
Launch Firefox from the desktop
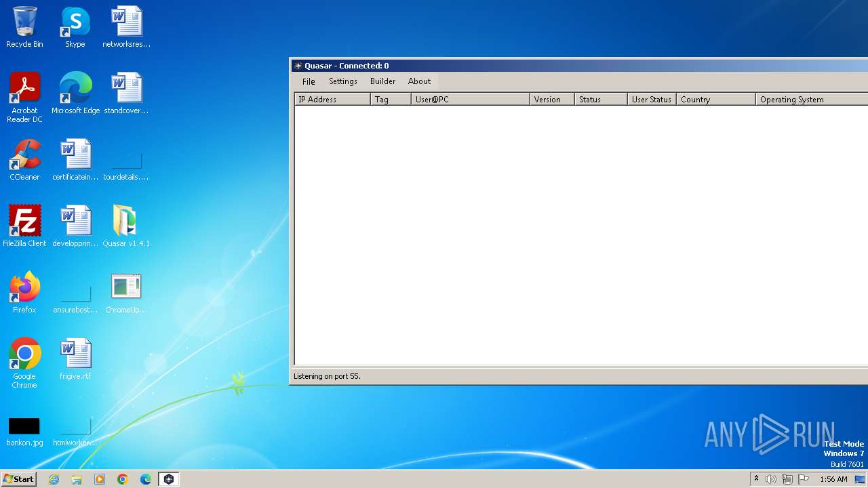[24, 293]
